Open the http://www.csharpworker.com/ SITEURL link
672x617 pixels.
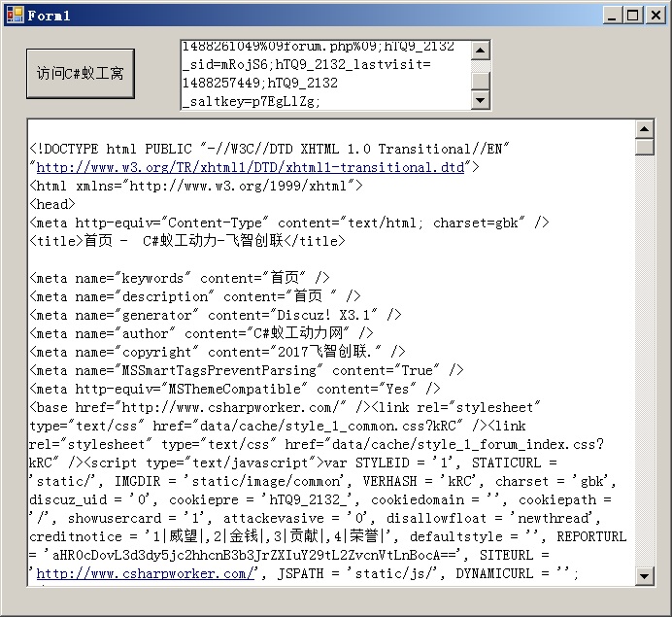pyautogui.click(x=146, y=573)
